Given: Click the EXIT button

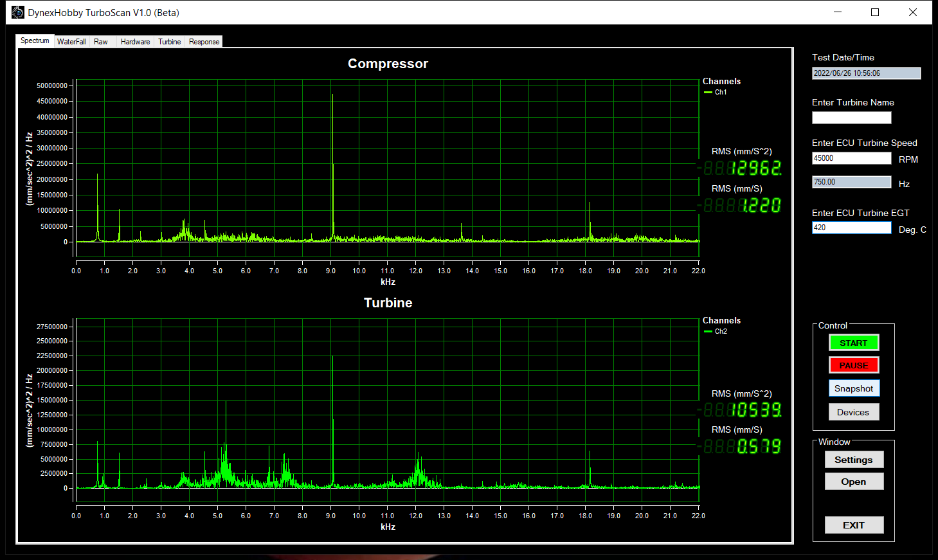Looking at the screenshot, I should click(x=854, y=525).
